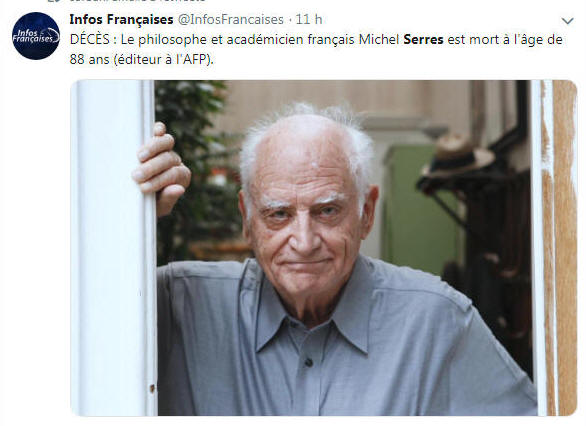The height and width of the screenshot is (426, 586).
Task: Click the word DÉCÈS in the tweet
Action: coord(90,39)
